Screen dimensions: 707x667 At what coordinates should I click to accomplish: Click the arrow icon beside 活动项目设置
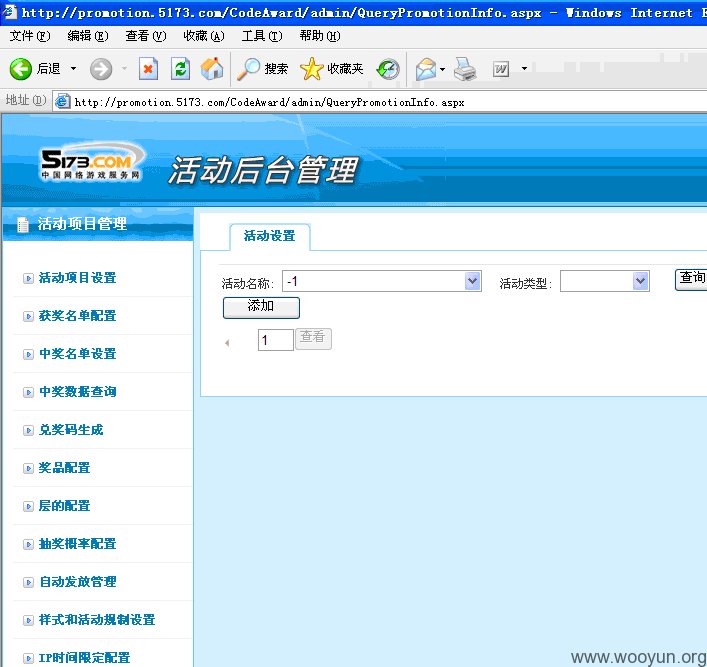pos(28,278)
